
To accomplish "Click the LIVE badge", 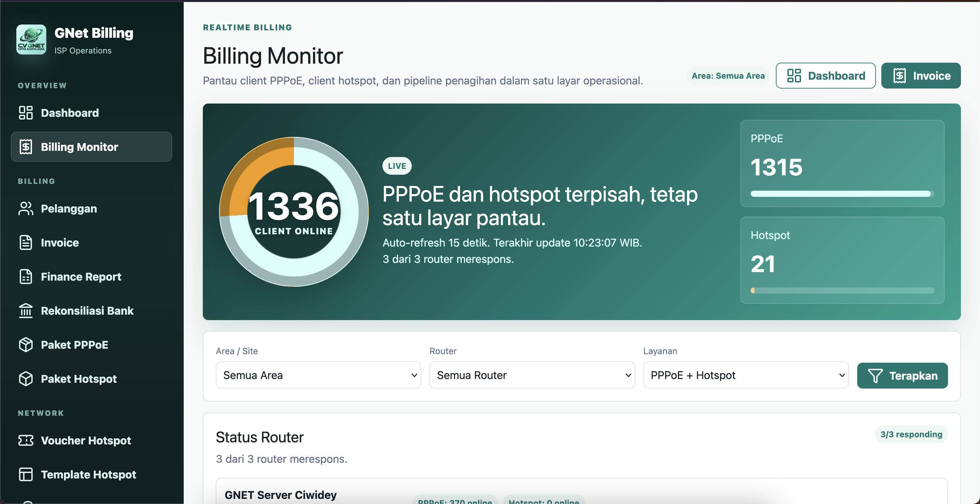I will tap(397, 166).
